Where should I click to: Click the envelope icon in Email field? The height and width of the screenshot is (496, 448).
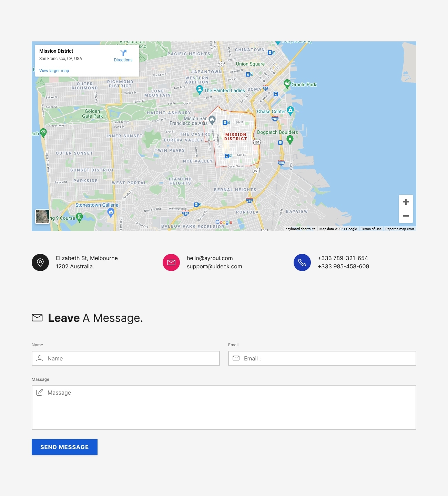236,358
